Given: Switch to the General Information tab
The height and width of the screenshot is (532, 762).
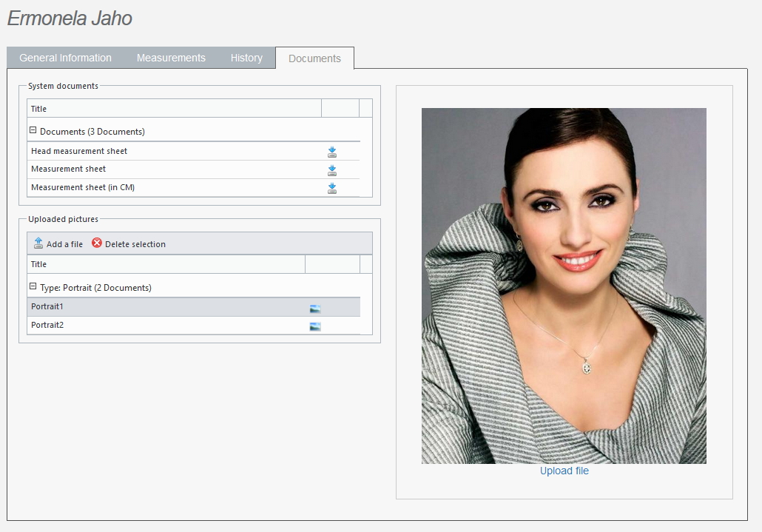Looking at the screenshot, I should coord(66,58).
